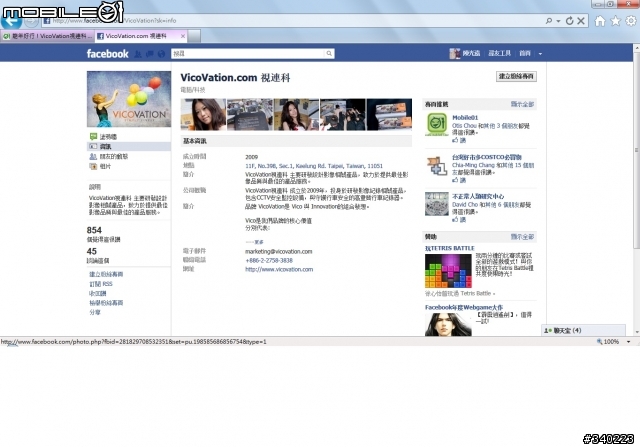
Task: Open the chat bar showing (4) online
Action: point(584,330)
